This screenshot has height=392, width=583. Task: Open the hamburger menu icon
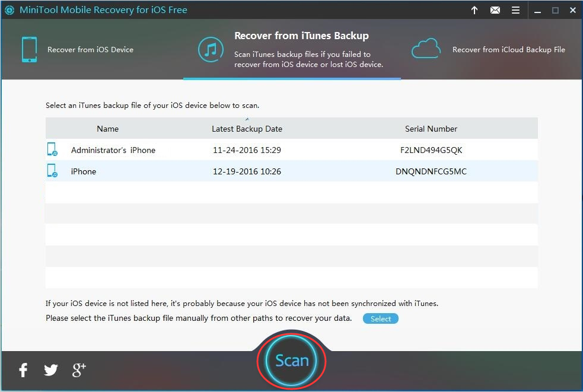tap(515, 10)
